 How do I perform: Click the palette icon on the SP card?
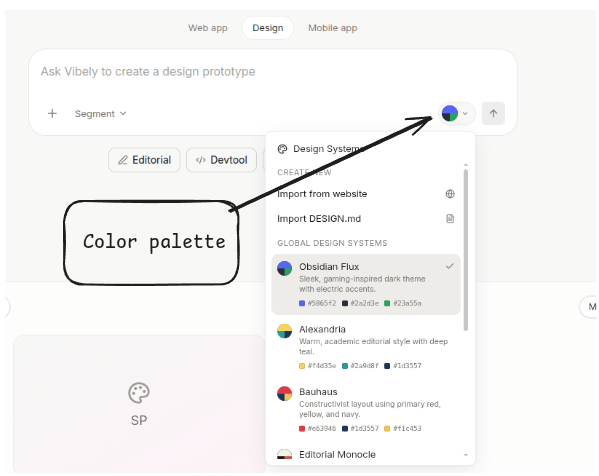tap(139, 393)
